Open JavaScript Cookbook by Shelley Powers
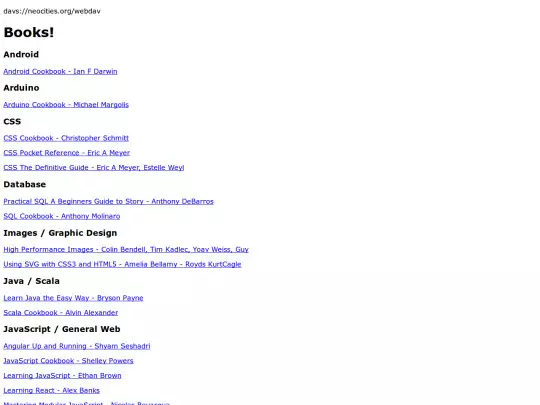540x405 pixels. tap(68, 361)
